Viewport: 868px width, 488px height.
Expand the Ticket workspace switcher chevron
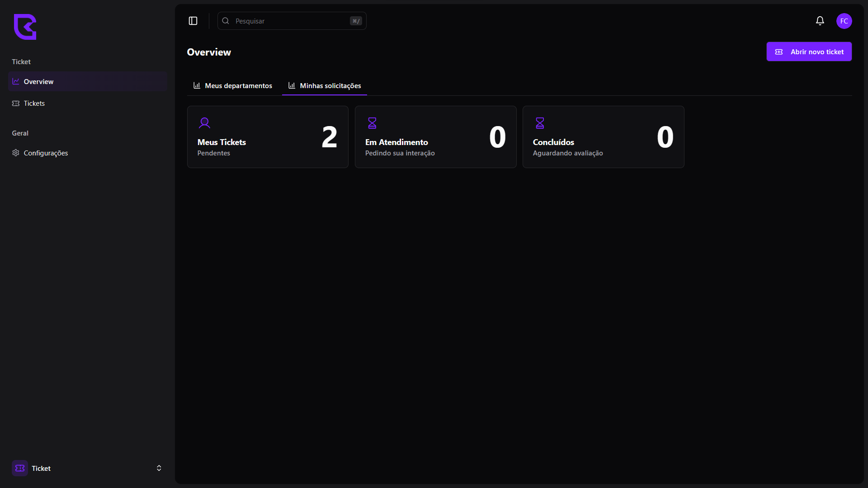(159, 468)
